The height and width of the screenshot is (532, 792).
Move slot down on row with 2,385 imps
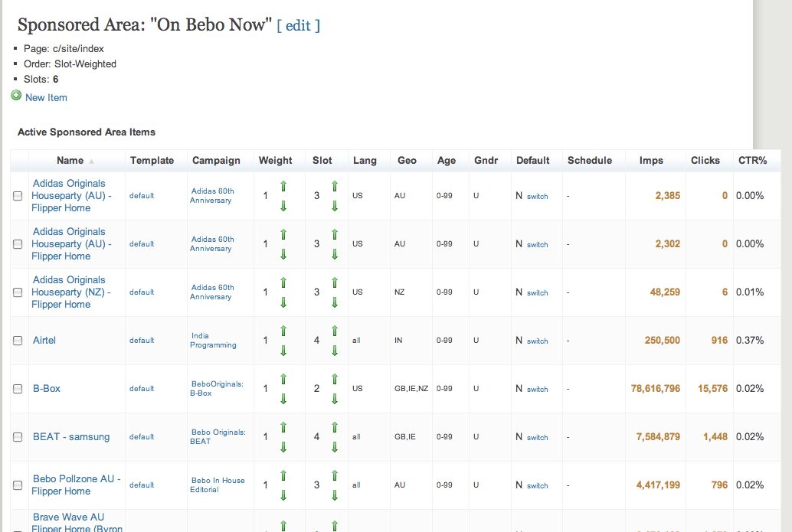pos(335,206)
